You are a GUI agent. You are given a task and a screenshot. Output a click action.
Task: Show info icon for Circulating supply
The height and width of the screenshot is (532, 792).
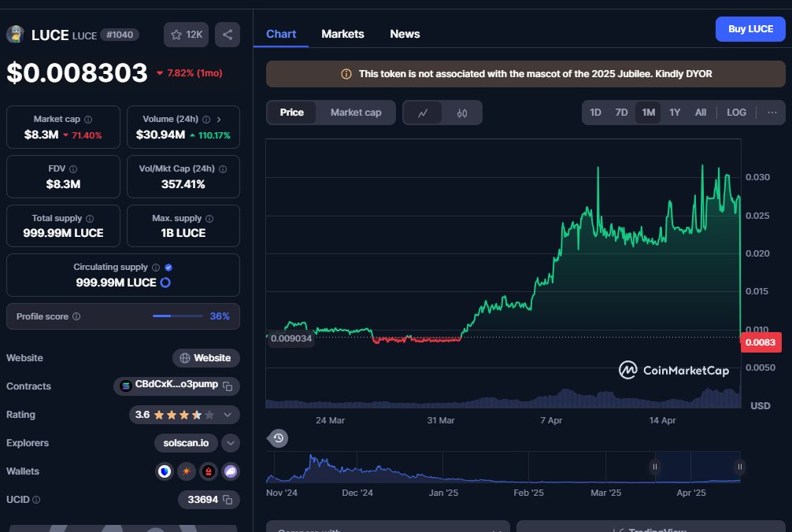point(156,268)
